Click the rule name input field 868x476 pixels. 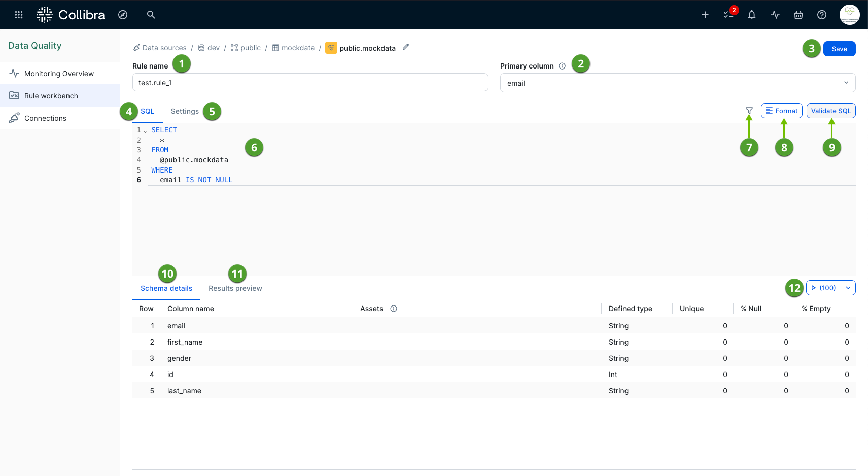pyautogui.click(x=309, y=82)
